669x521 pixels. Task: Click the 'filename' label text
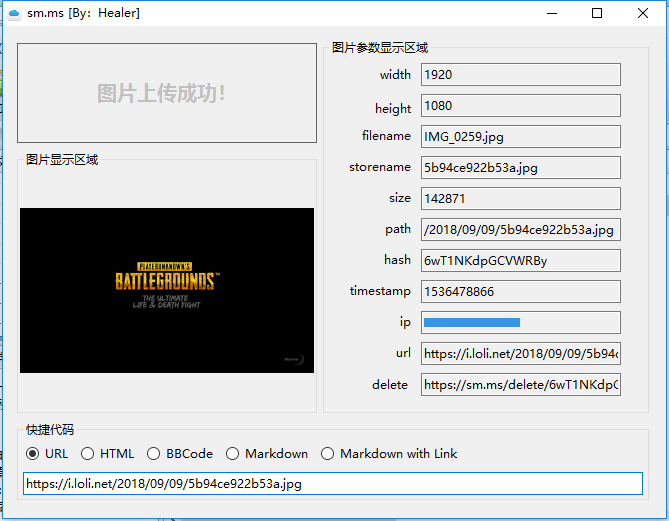point(386,136)
